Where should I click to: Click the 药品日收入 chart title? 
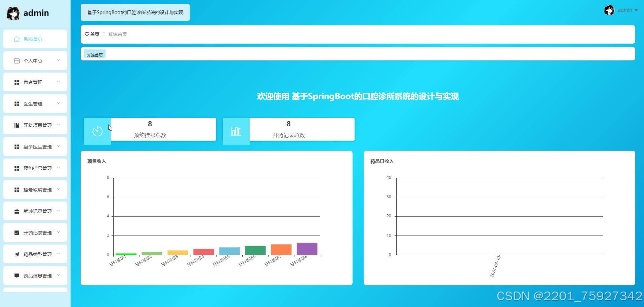[x=382, y=161]
